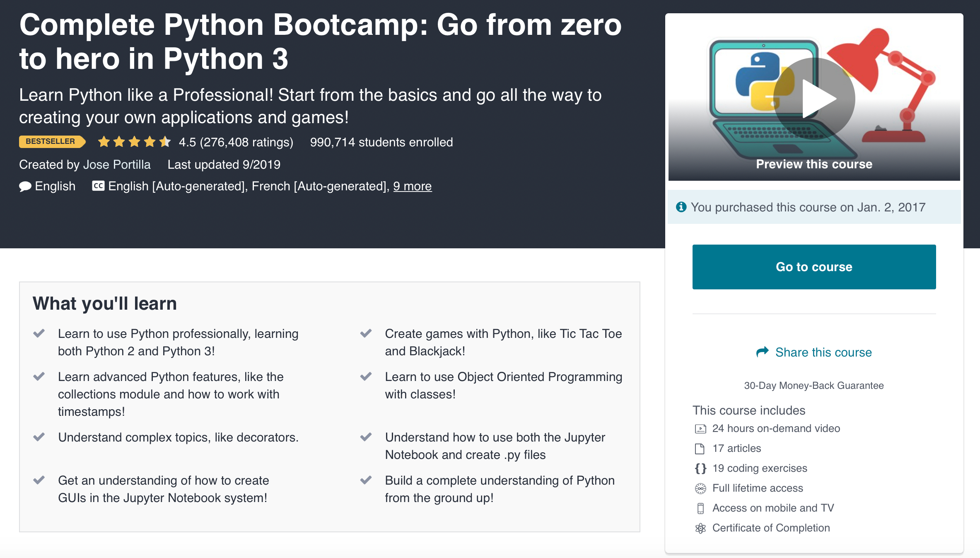Click the video icon next to 24 hours

point(700,429)
